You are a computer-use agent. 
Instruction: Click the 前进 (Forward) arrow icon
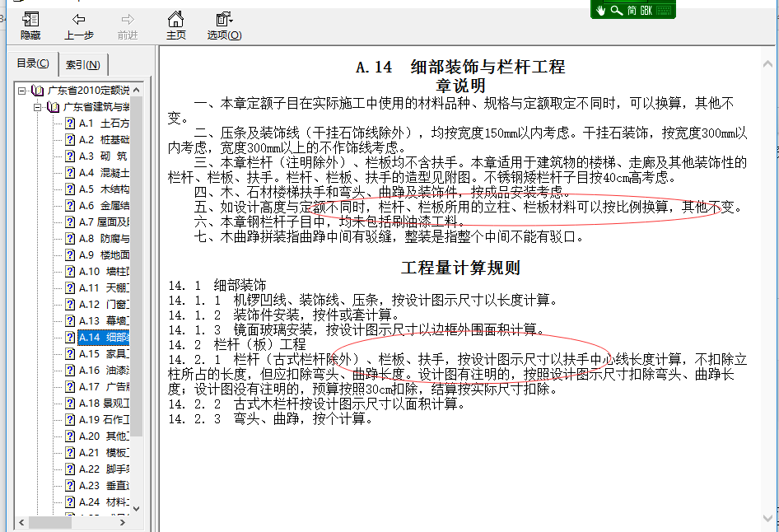[x=128, y=20]
